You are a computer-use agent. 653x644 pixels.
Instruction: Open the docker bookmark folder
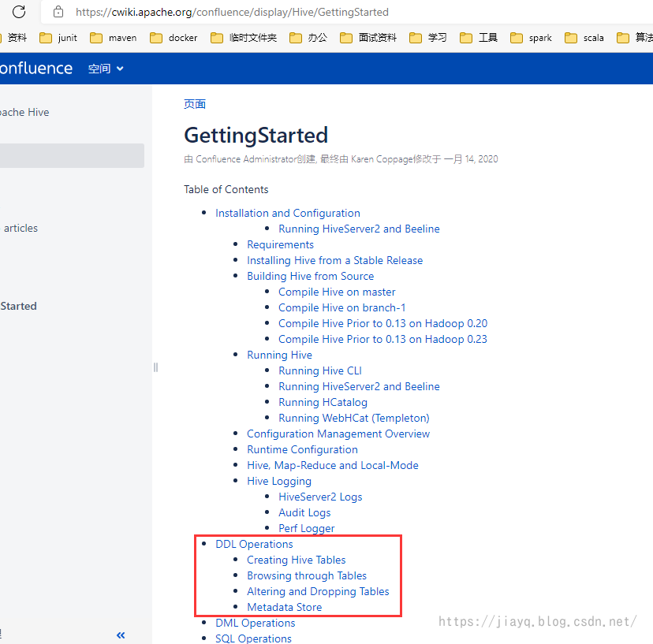point(174,38)
